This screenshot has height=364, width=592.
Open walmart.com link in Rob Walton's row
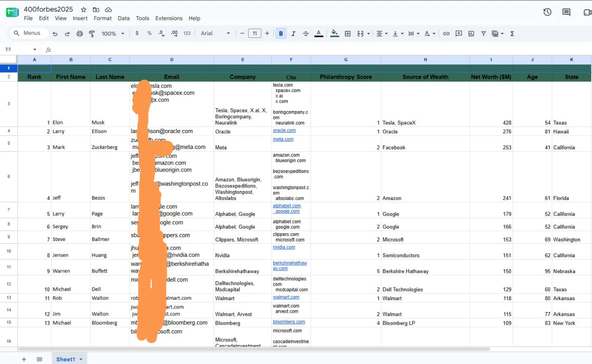(x=286, y=297)
